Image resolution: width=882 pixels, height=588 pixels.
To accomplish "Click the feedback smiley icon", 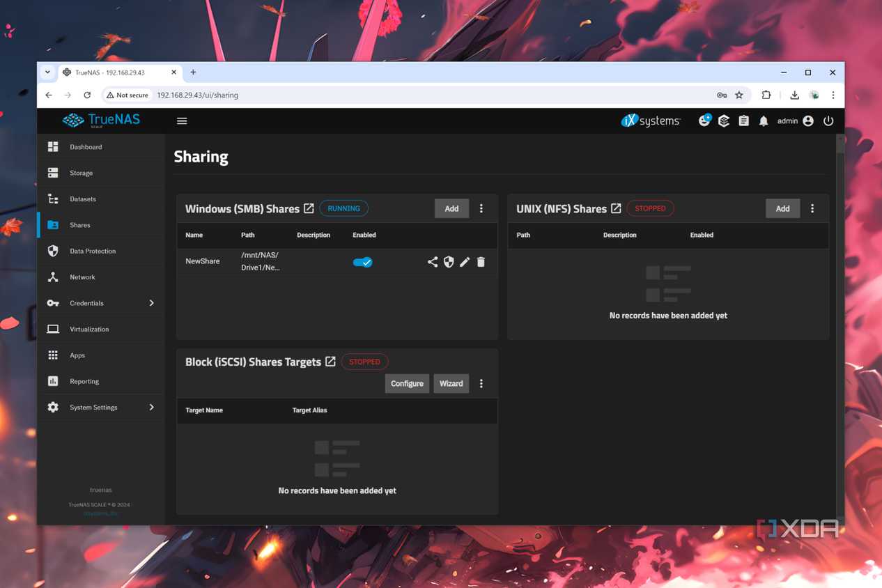I will pos(704,121).
